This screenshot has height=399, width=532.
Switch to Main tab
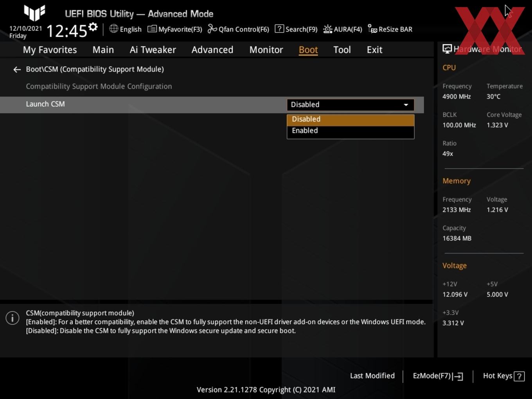tap(103, 50)
